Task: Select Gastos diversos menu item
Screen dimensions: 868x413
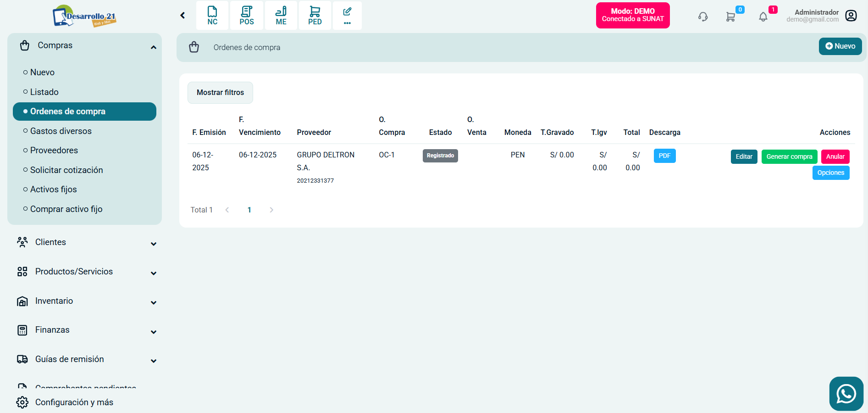Action: click(61, 131)
